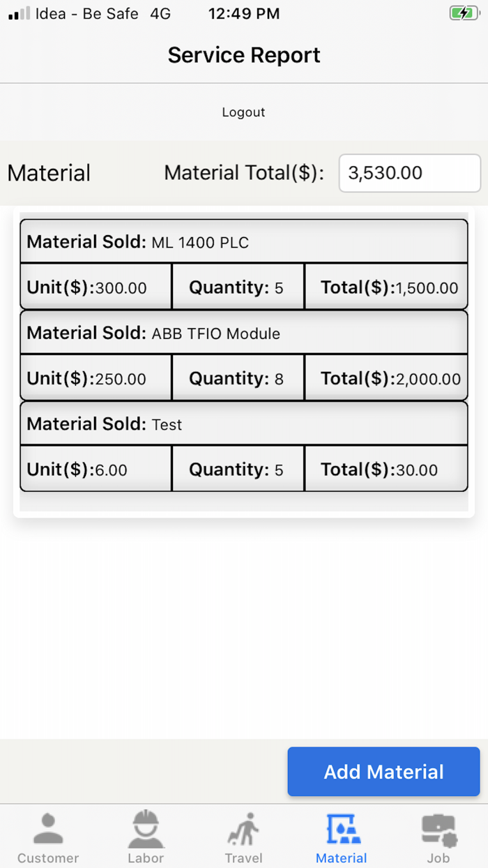Open the Customer tab person icon
This screenshot has height=868, width=488.
point(48,829)
